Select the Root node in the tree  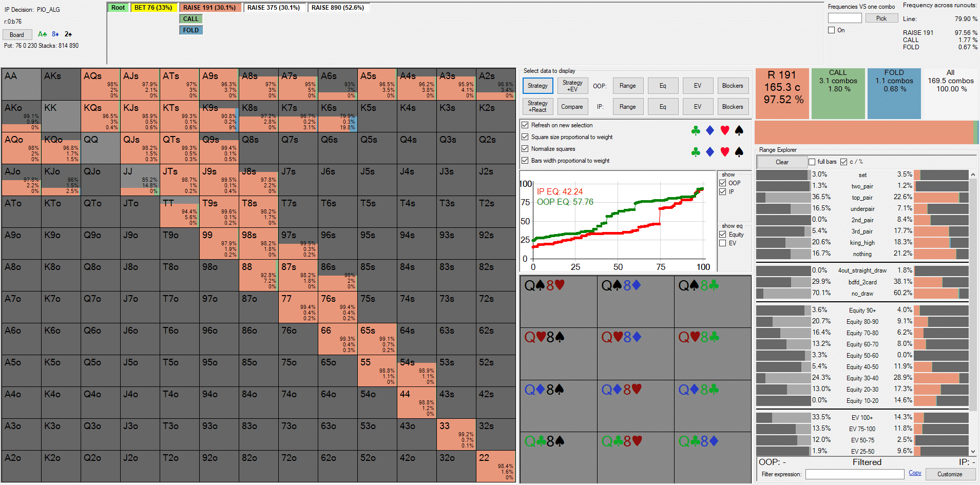point(118,8)
